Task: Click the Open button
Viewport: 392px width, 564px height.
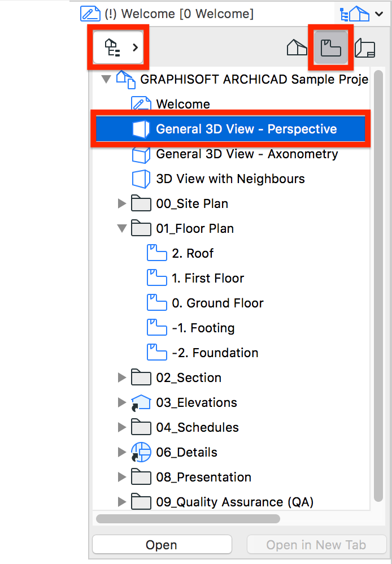Action: tap(162, 545)
